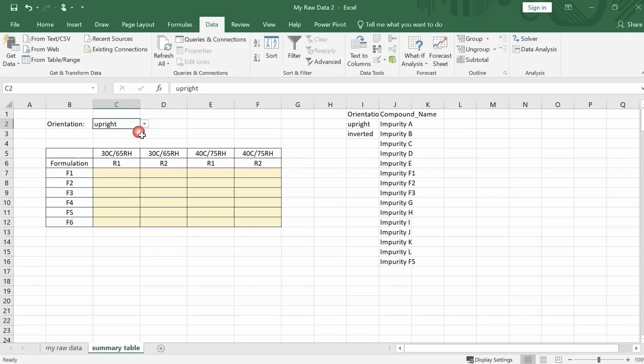The width and height of the screenshot is (644, 364).
Task: Click the Flash Fill icon
Action: (377, 39)
